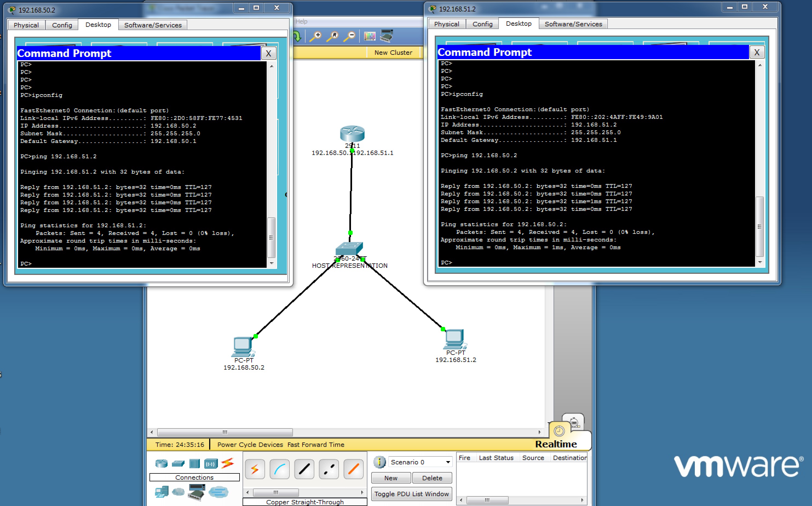Click scrollbar down arrow in 192.168.50.2 terminal
The image size is (812, 506).
[272, 263]
